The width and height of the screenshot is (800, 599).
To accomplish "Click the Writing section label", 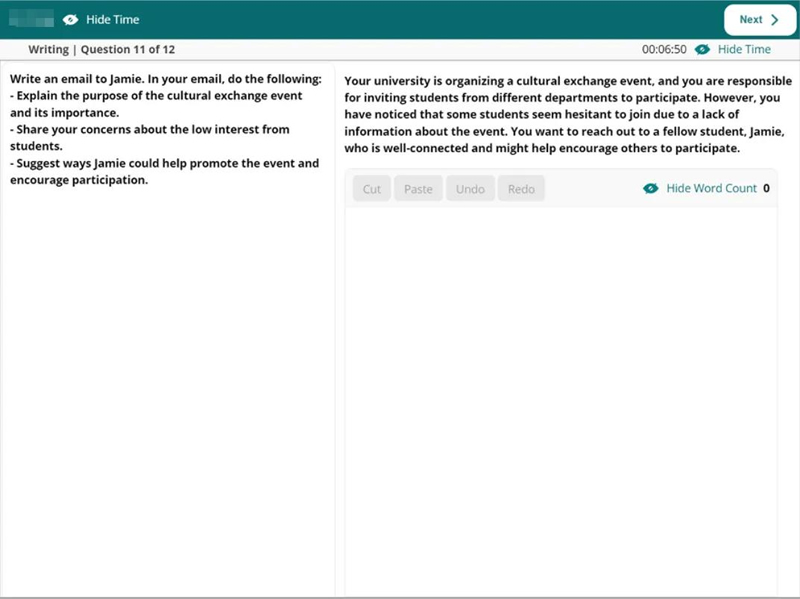I will pos(48,50).
